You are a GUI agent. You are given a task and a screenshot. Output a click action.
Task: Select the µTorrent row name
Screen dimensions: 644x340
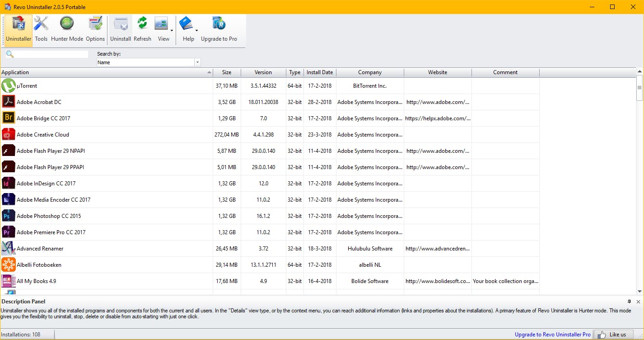(27, 86)
